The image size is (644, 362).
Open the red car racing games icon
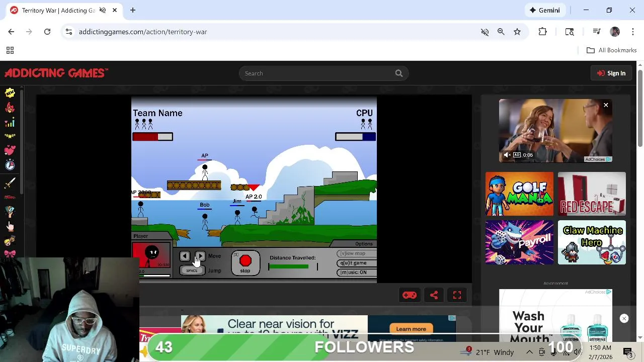pyautogui.click(x=10, y=197)
